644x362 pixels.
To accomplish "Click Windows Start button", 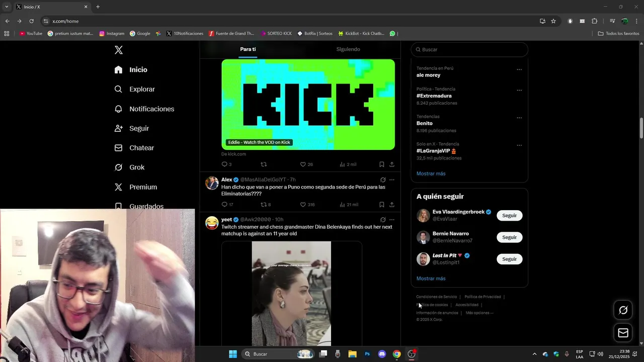I will tap(233, 354).
